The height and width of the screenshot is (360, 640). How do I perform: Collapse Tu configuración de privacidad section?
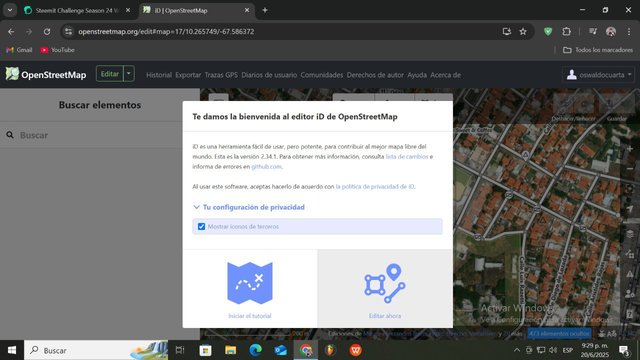click(249, 207)
